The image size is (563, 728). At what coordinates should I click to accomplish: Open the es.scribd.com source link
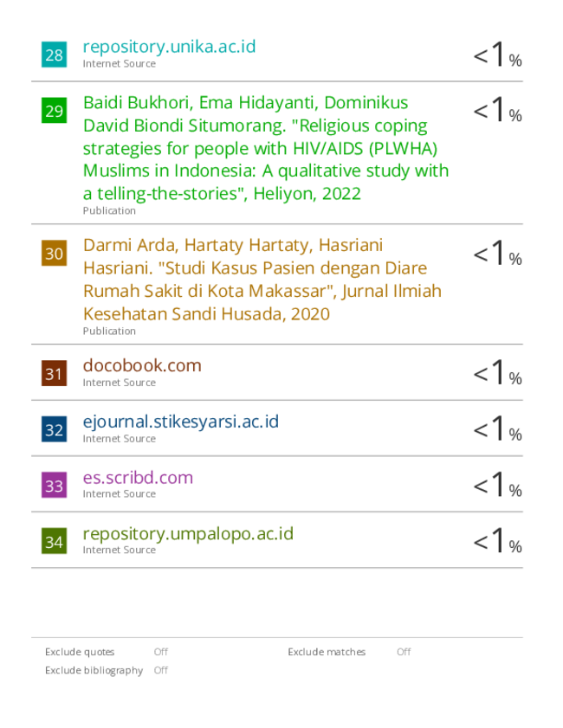point(138,478)
